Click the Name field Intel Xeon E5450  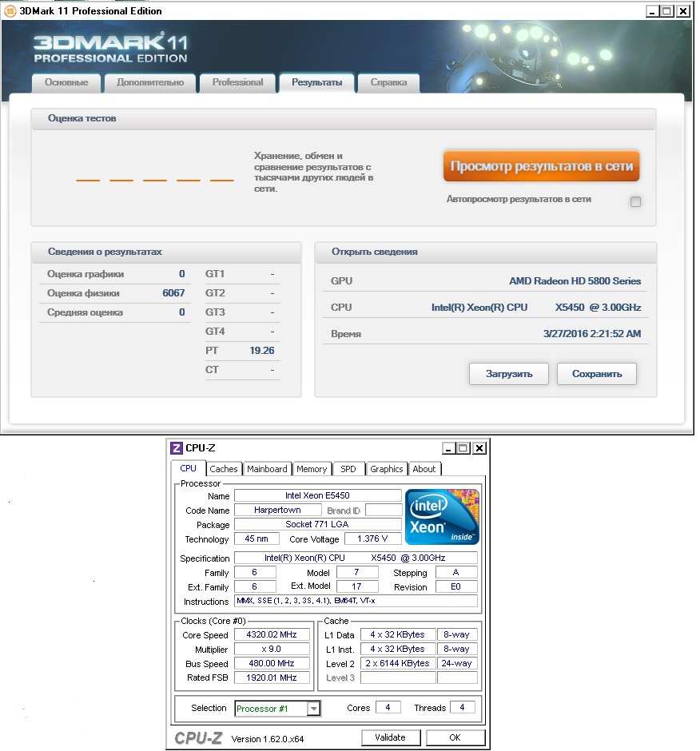point(318,495)
